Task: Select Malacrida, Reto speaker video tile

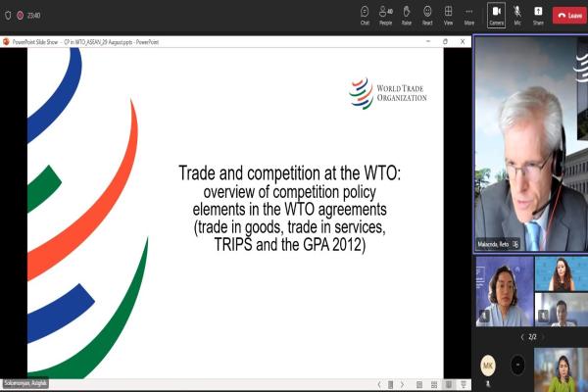Action: [531, 144]
